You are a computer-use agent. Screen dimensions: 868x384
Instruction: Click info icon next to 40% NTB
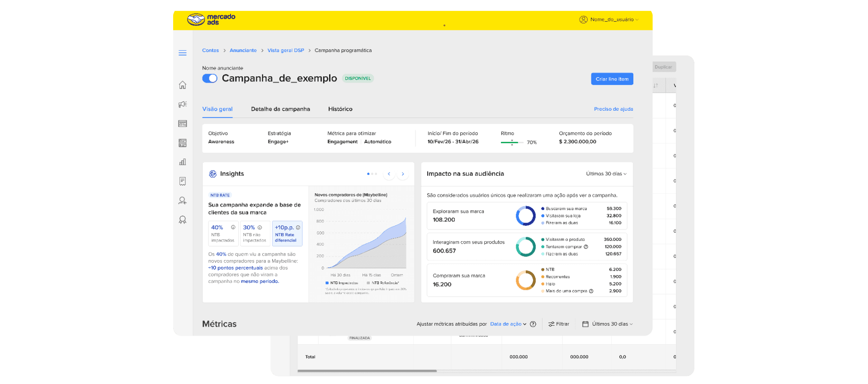pos(233,227)
